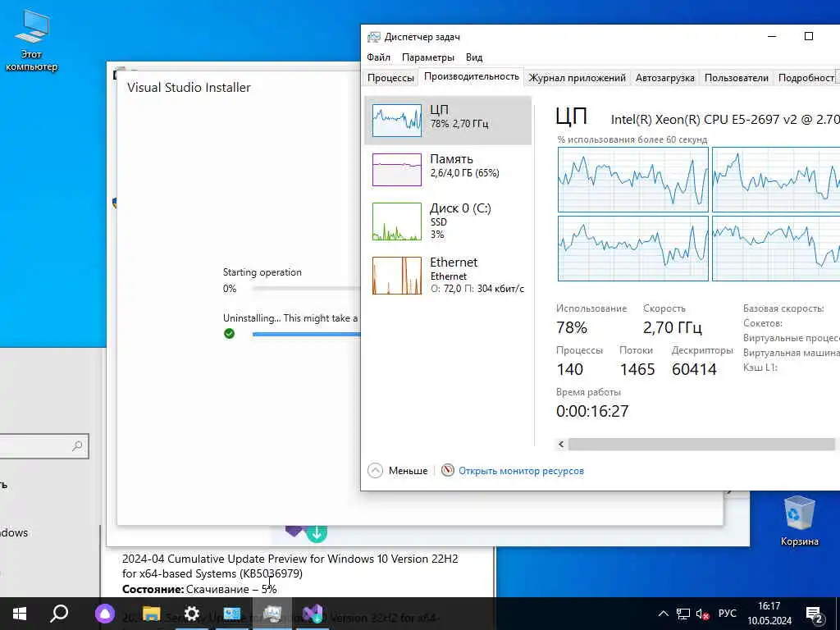Click left arrow of horizontal scrollbar
The image size is (840, 630).
click(561, 444)
